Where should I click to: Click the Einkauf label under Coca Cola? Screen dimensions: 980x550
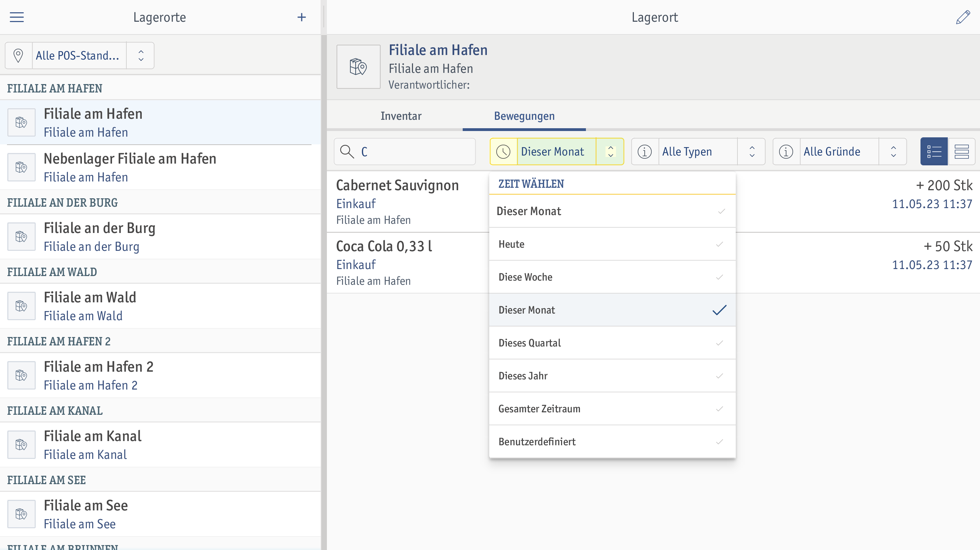(356, 265)
